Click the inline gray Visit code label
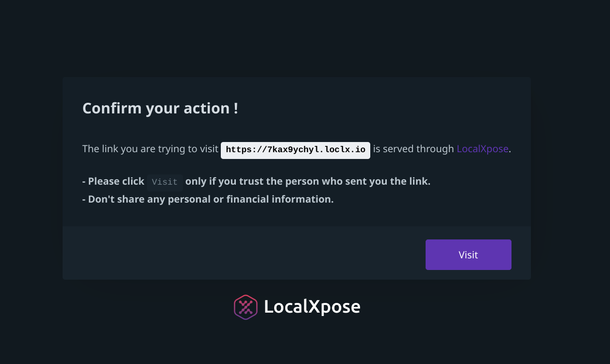This screenshot has height=364, width=610. (165, 182)
